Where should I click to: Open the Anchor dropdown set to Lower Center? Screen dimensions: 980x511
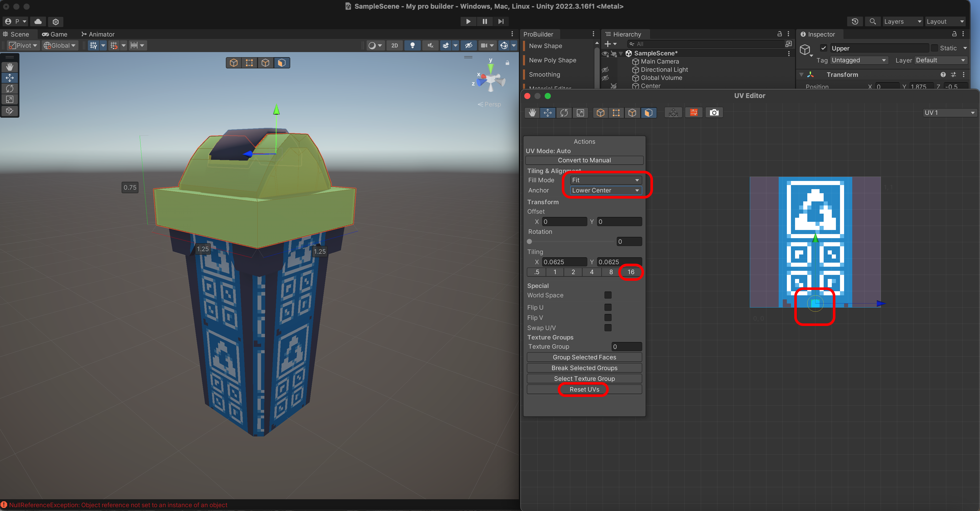(605, 190)
